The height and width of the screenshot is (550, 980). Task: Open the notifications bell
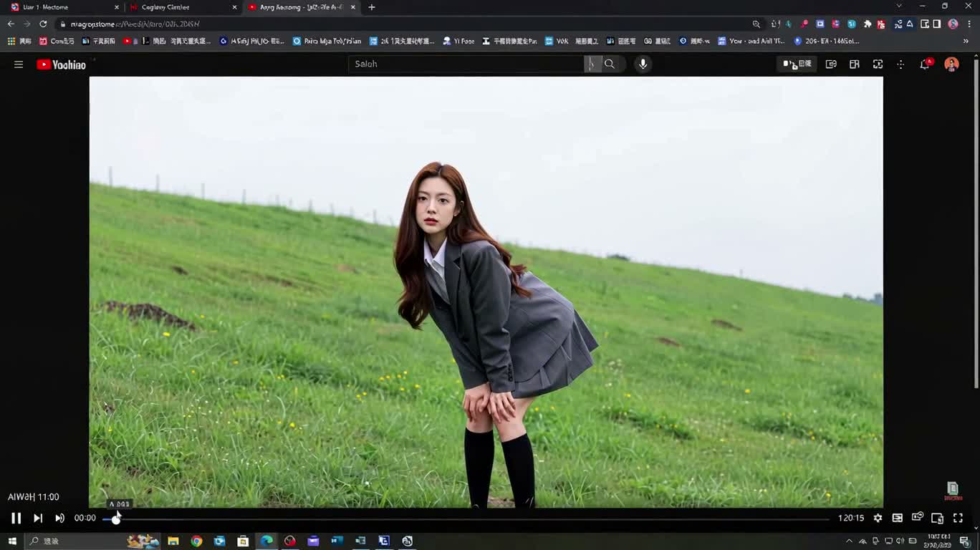pyautogui.click(x=925, y=64)
